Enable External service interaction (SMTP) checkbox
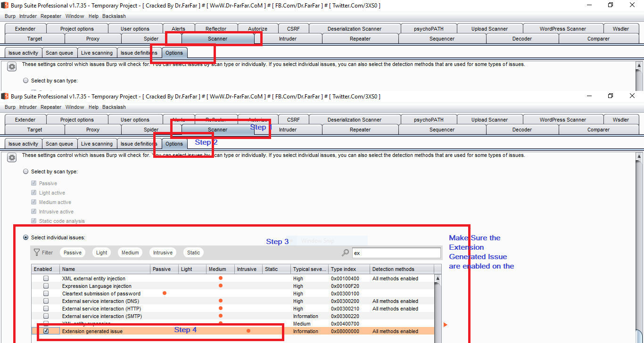644x343 pixels. point(46,316)
